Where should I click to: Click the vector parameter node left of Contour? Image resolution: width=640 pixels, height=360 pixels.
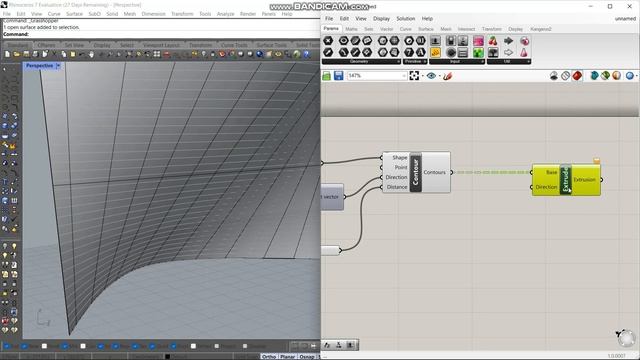pyautogui.click(x=332, y=197)
